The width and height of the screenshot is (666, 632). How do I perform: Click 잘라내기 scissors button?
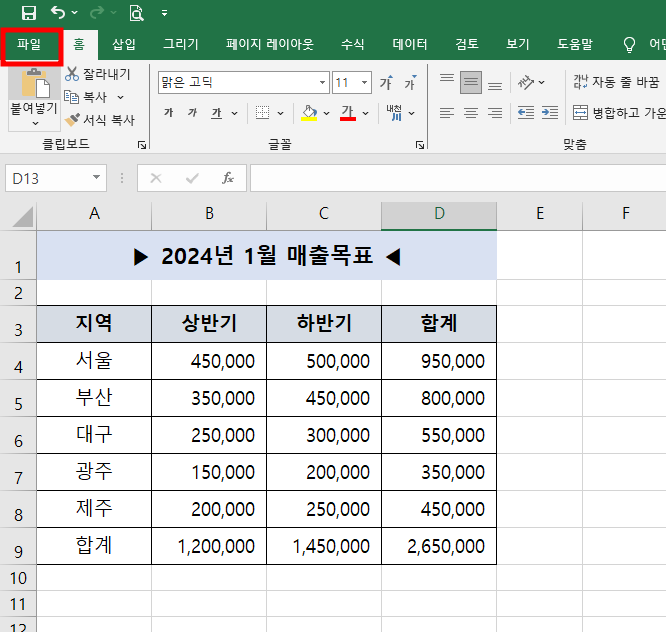coord(98,74)
